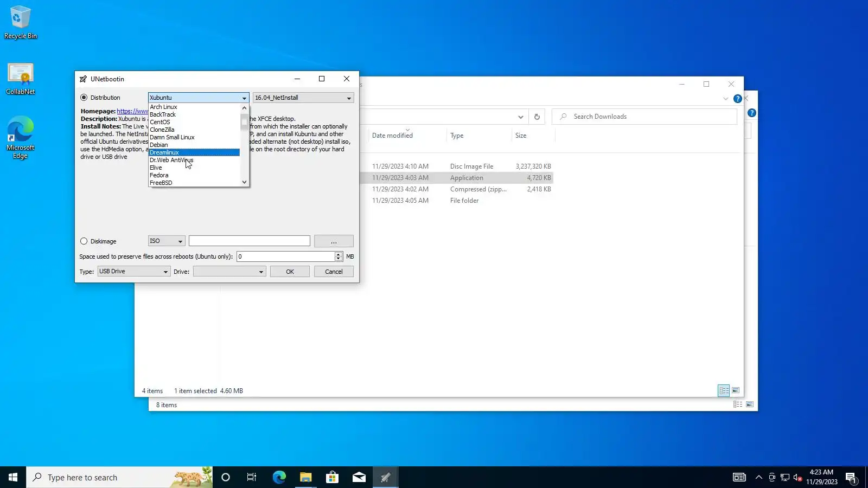This screenshot has height=488, width=868.
Task: Click Cancel in UNetbootin
Action: (x=334, y=272)
